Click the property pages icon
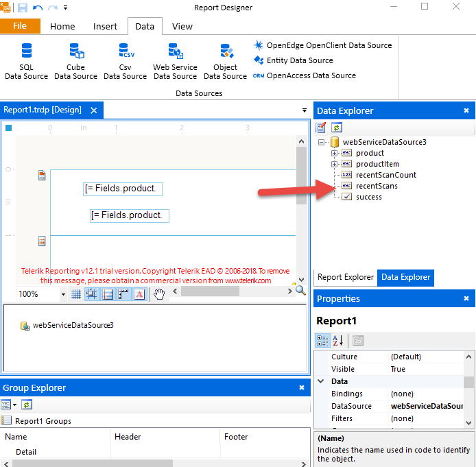 click(358, 341)
